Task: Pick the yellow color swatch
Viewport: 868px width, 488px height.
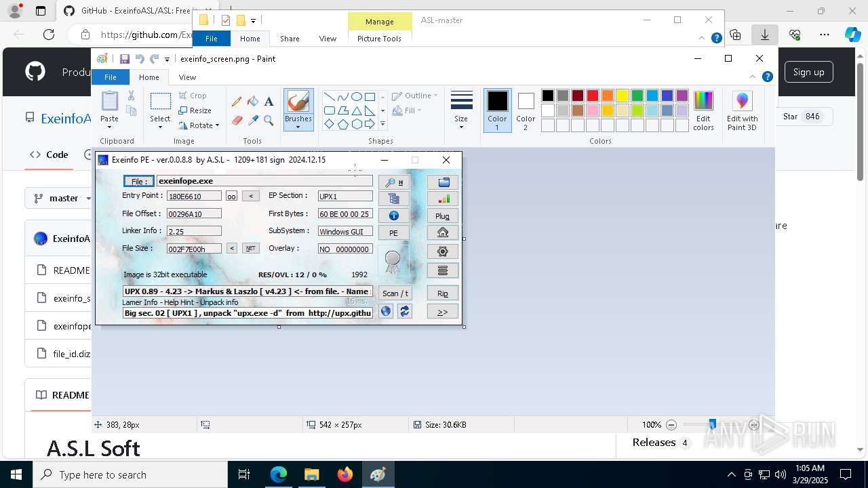Action: coord(623,96)
